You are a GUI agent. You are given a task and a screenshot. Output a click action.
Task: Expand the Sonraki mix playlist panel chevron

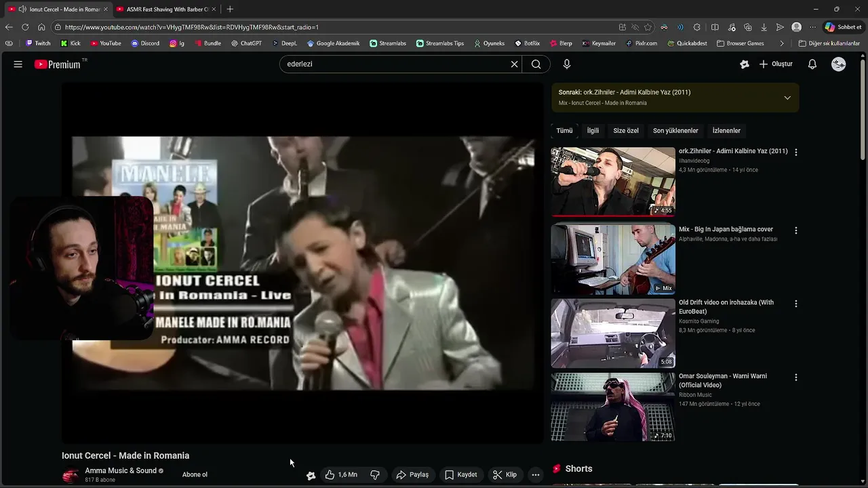pos(787,98)
